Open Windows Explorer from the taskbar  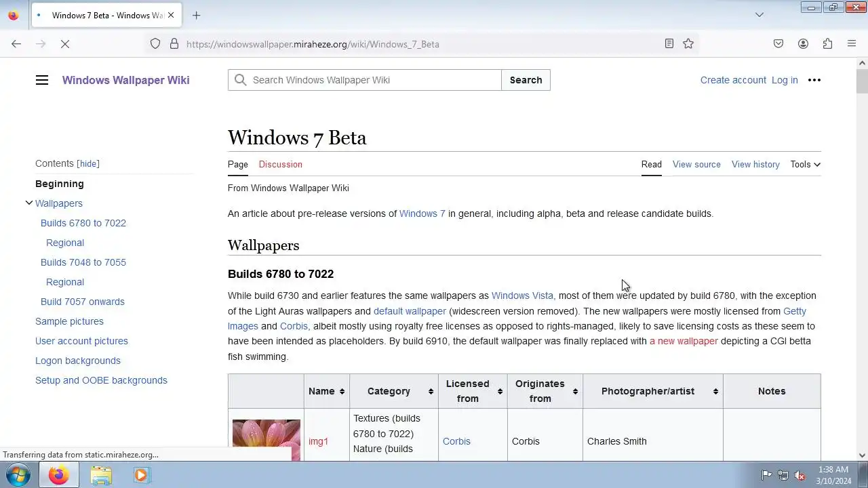(x=101, y=475)
